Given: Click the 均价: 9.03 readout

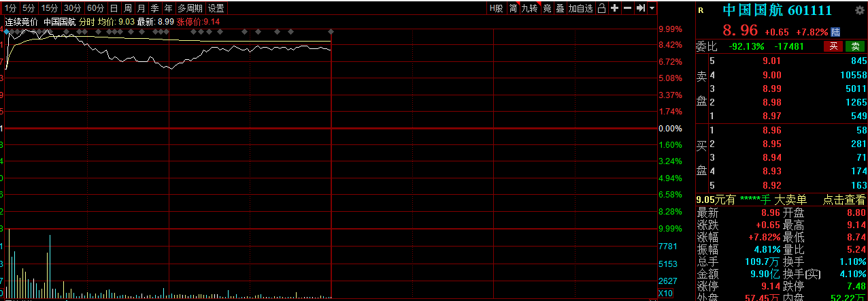Looking at the screenshot, I should pyautogui.click(x=116, y=21).
